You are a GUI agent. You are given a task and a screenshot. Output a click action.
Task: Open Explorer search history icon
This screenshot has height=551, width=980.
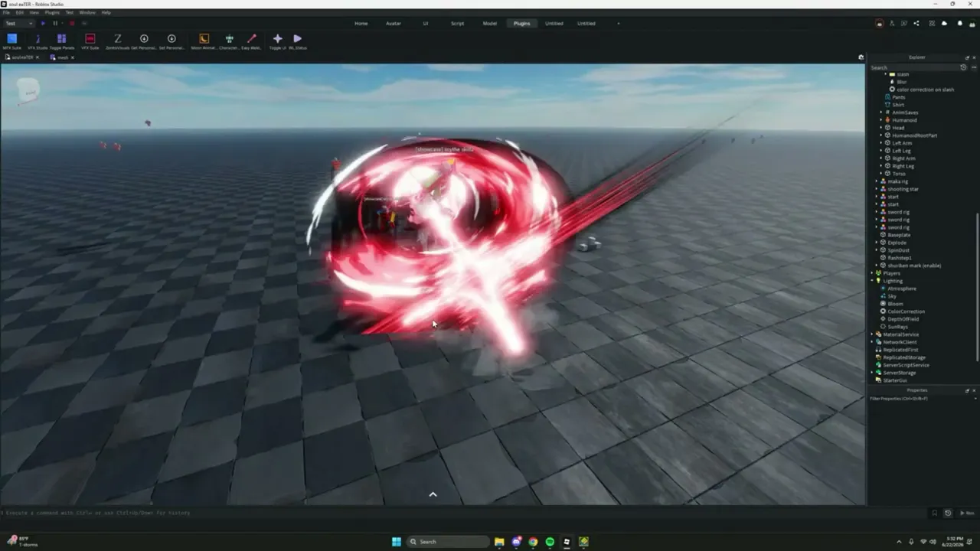[x=963, y=67]
